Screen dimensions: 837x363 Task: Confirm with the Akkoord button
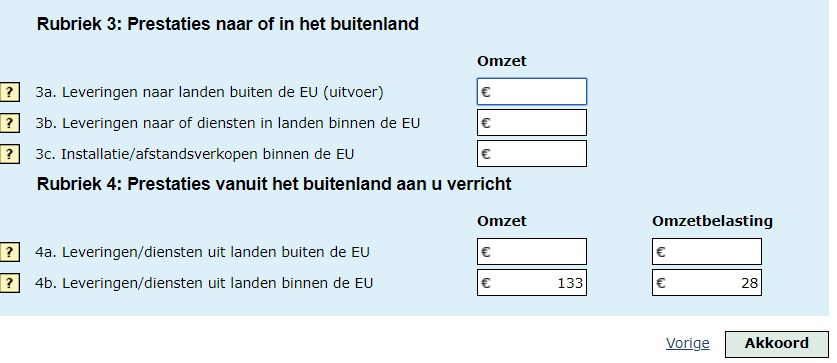pyautogui.click(x=777, y=344)
